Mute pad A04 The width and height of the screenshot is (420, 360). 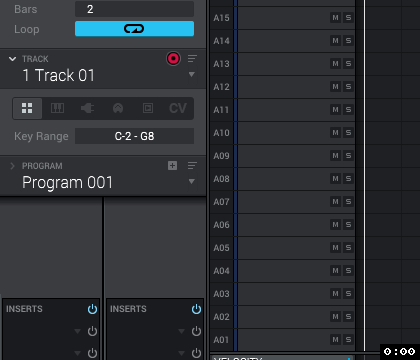click(x=335, y=271)
